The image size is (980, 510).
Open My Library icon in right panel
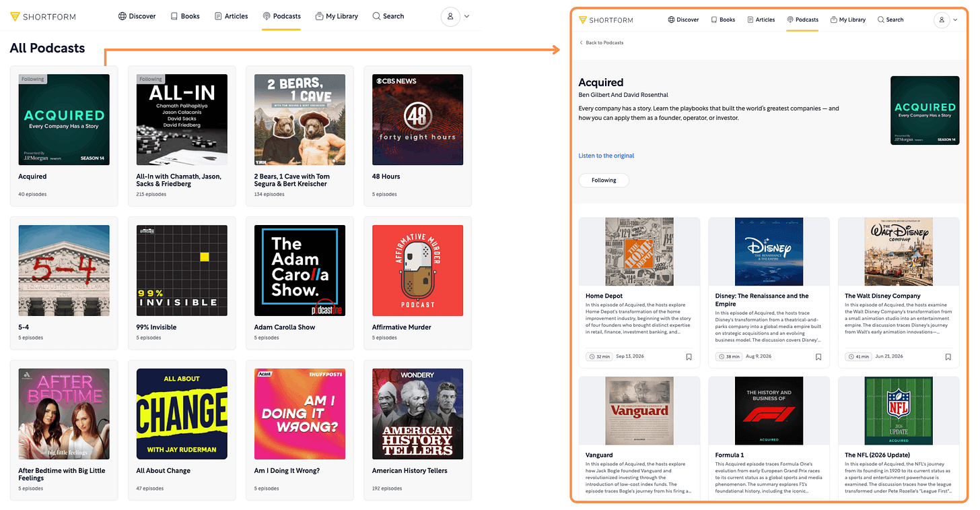coord(834,20)
